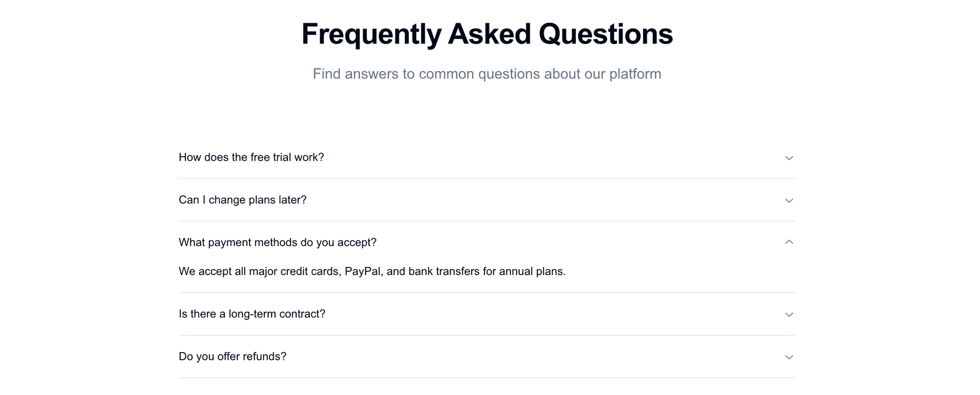Click the 'What payment methods do you accept?' heading
The height and width of the screenshot is (395, 980).
[277, 242]
